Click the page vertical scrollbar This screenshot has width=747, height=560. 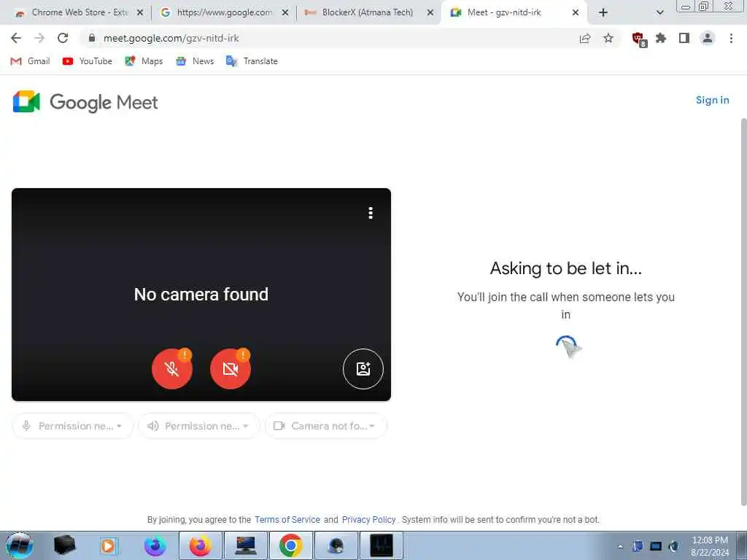pyautogui.click(x=743, y=312)
